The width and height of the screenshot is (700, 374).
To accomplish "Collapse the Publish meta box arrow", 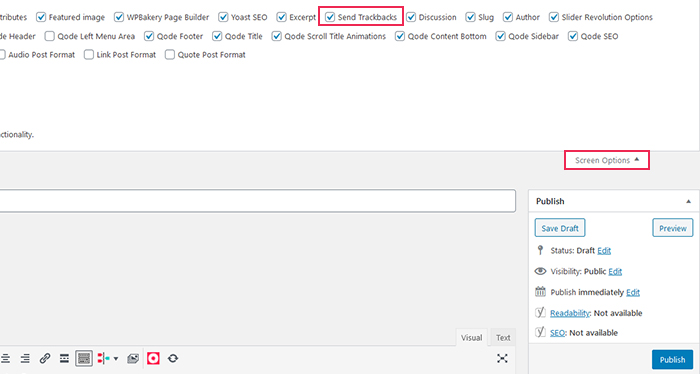I will [x=688, y=201].
